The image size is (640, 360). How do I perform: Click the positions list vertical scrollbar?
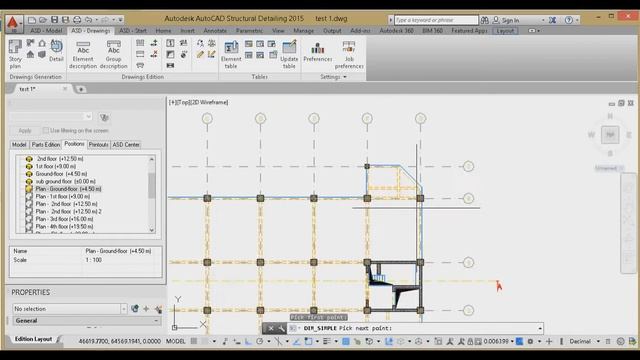click(152, 194)
